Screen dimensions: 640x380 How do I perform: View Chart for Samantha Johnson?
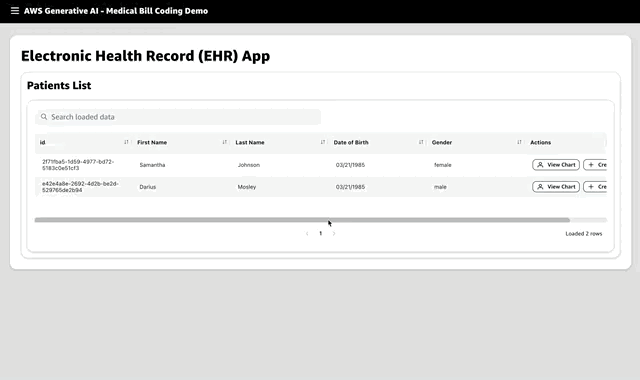pos(556,165)
